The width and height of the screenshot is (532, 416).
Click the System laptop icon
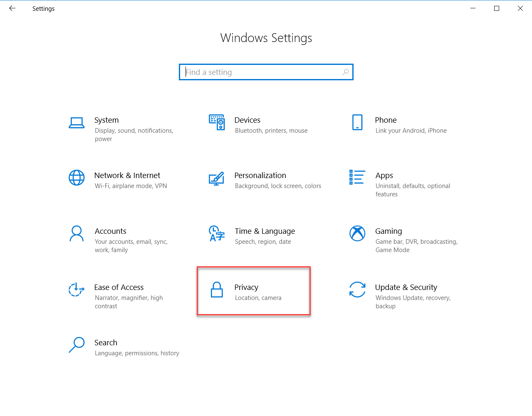(77, 123)
